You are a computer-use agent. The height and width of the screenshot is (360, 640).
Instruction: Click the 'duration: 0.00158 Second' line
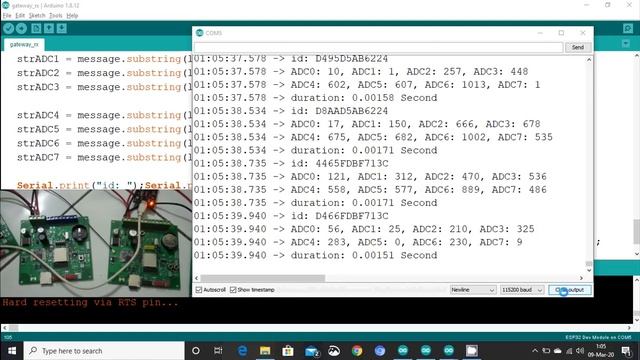click(315, 98)
